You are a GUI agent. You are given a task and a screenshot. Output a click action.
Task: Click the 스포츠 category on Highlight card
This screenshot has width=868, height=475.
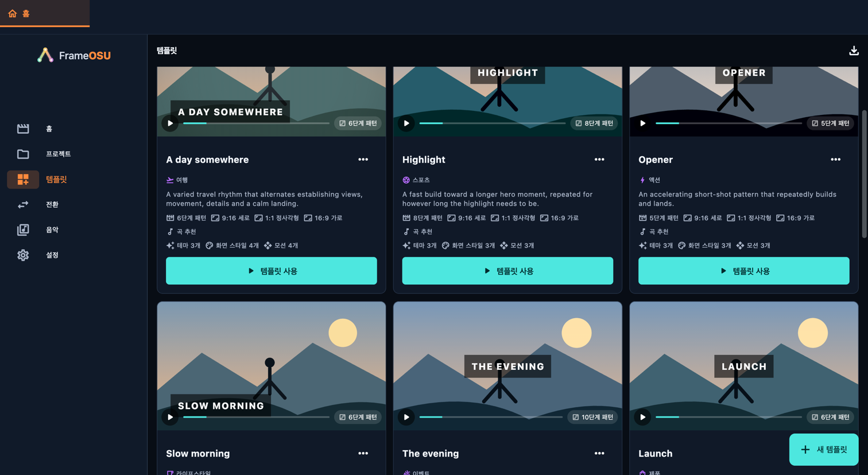416,180
